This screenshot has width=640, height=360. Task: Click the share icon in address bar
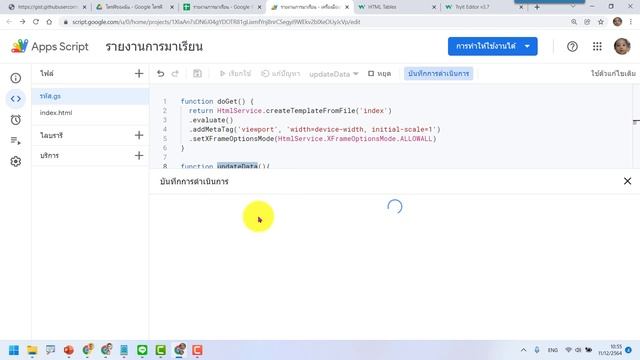[587, 22]
